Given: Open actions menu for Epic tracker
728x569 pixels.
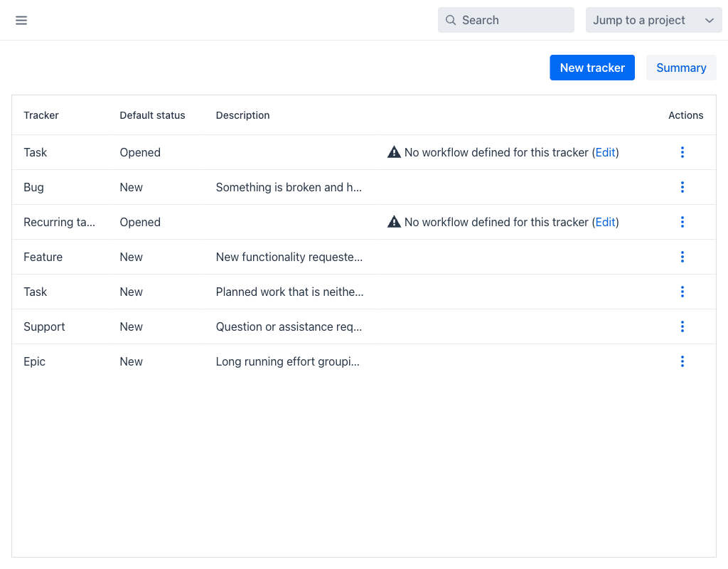Looking at the screenshot, I should point(682,361).
